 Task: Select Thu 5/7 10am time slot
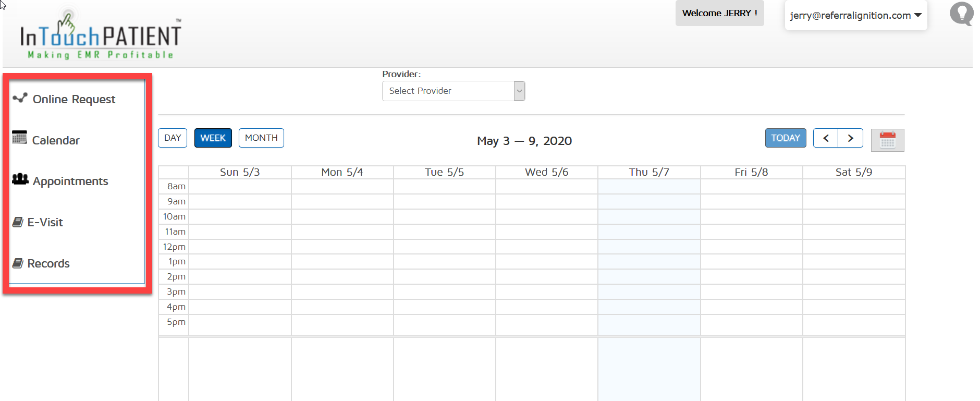[648, 216]
